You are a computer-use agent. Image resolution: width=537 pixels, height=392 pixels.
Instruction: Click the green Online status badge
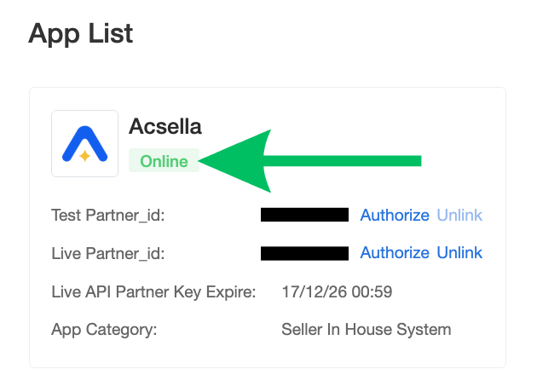[x=164, y=160]
